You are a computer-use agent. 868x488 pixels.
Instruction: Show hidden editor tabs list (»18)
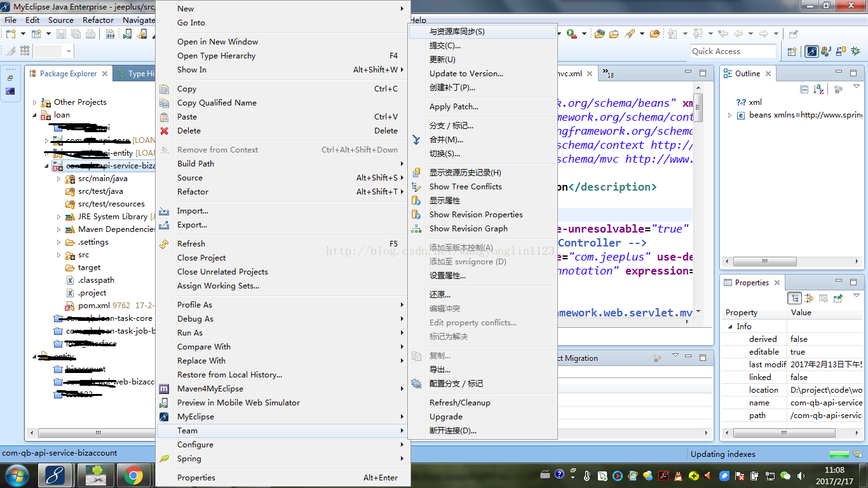[x=607, y=74]
